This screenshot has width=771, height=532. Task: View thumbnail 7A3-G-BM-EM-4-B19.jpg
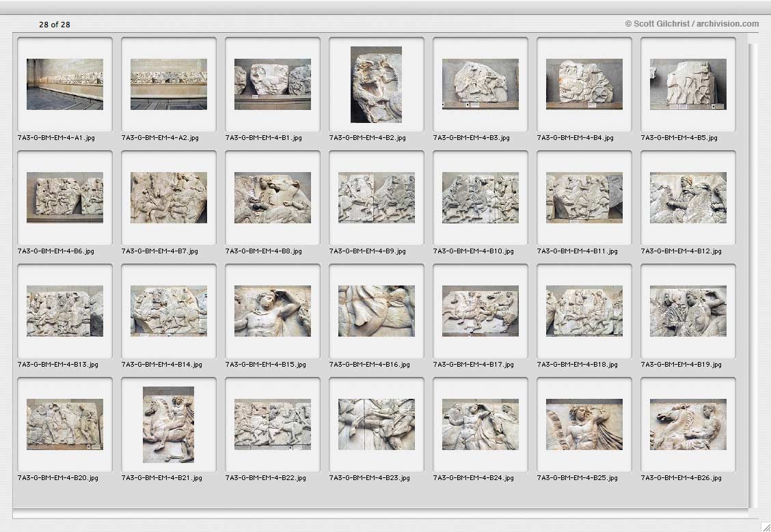pyautogui.click(x=688, y=311)
